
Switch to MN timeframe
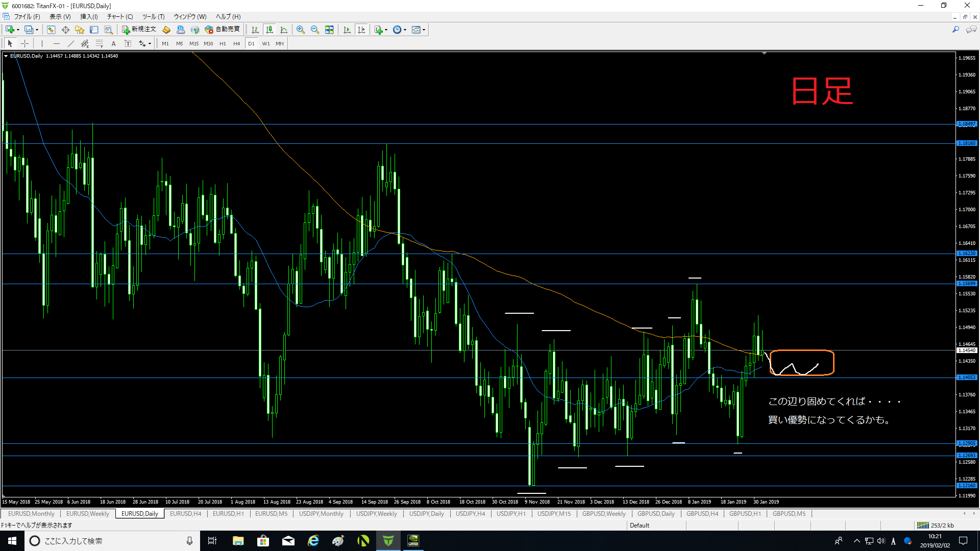280,44
